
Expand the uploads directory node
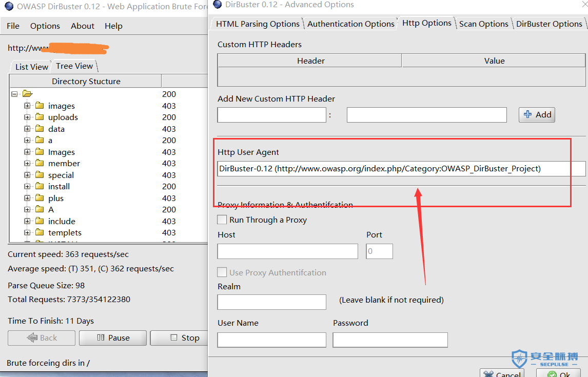(x=27, y=117)
